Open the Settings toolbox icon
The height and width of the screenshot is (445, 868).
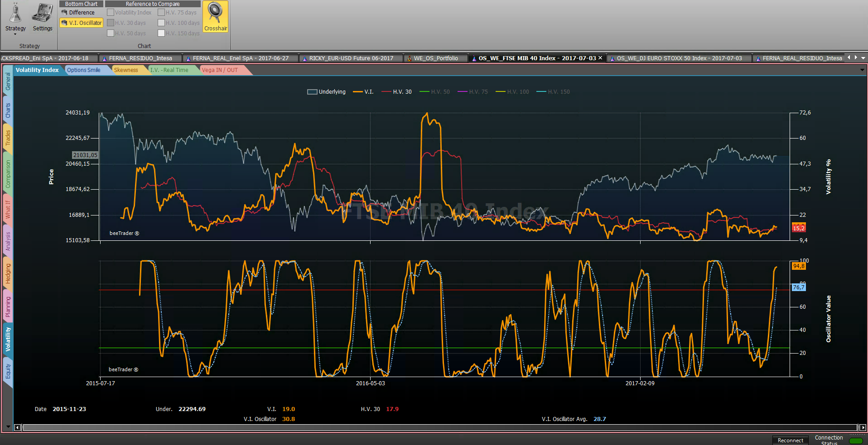[43, 14]
